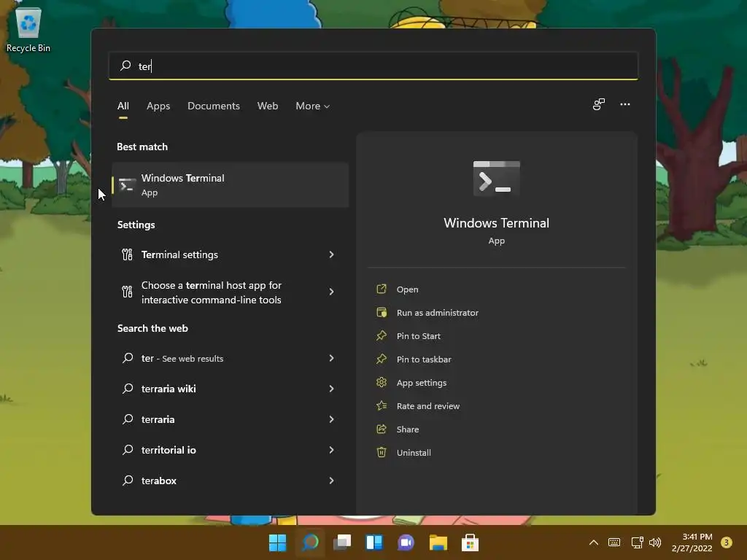Open the clock and date showing 3:41 PM
Viewport: 747px width, 560px height.
click(x=692, y=542)
